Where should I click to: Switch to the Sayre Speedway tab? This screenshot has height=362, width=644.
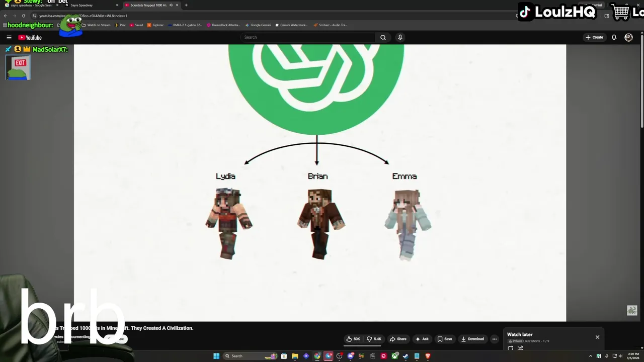[x=91, y=5]
